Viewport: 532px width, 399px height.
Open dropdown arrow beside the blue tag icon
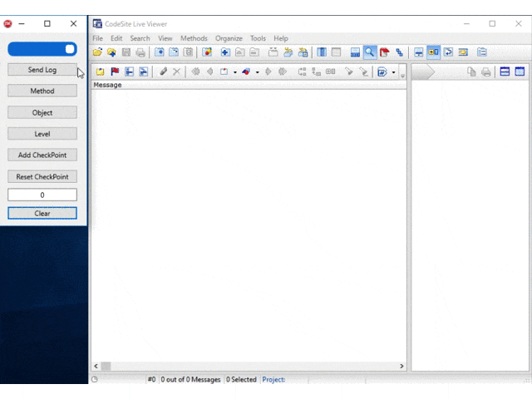pyautogui.click(x=393, y=72)
